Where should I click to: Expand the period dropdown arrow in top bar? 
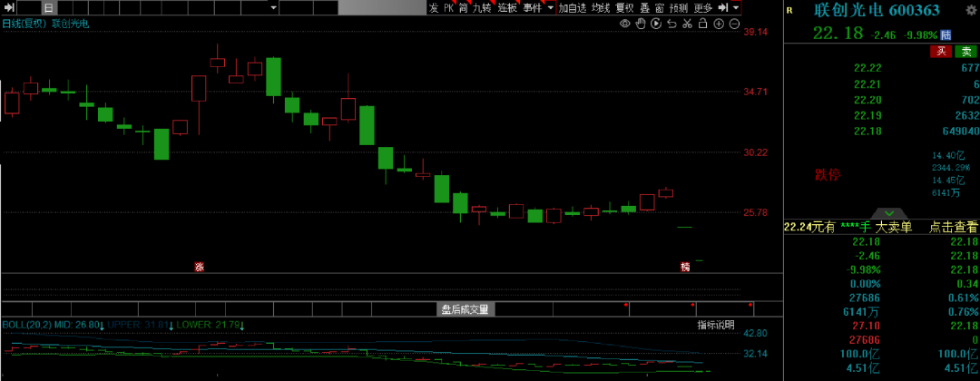[273, 8]
